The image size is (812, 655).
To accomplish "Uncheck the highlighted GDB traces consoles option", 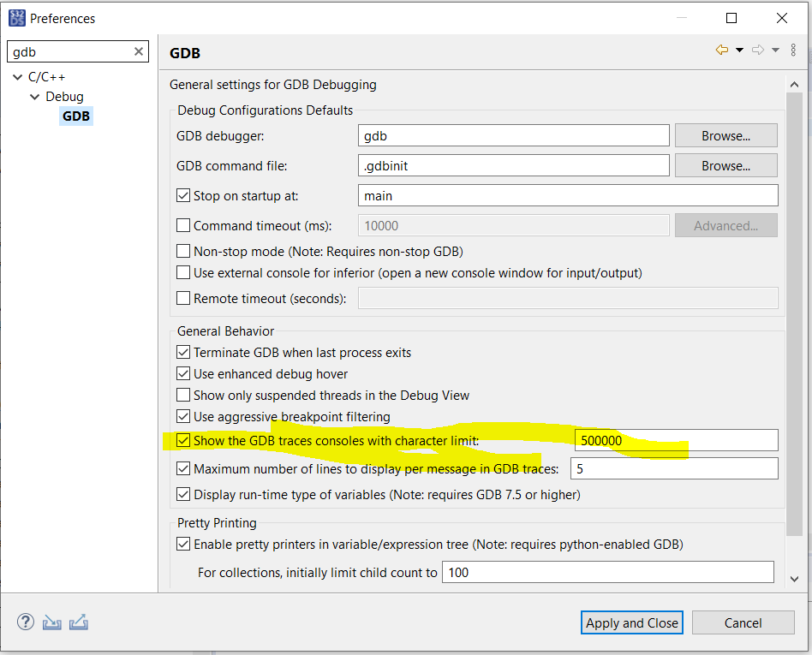I will coord(183,439).
